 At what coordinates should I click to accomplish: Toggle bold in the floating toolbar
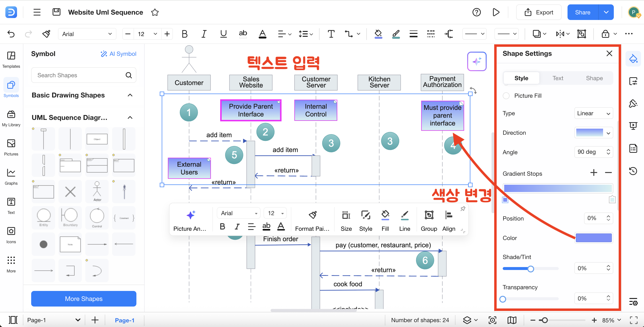[x=222, y=226]
